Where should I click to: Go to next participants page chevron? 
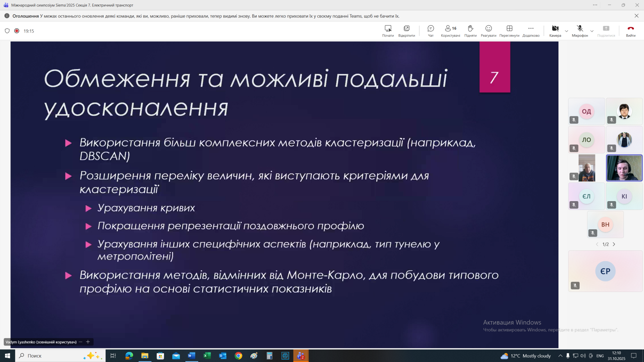pos(614,244)
